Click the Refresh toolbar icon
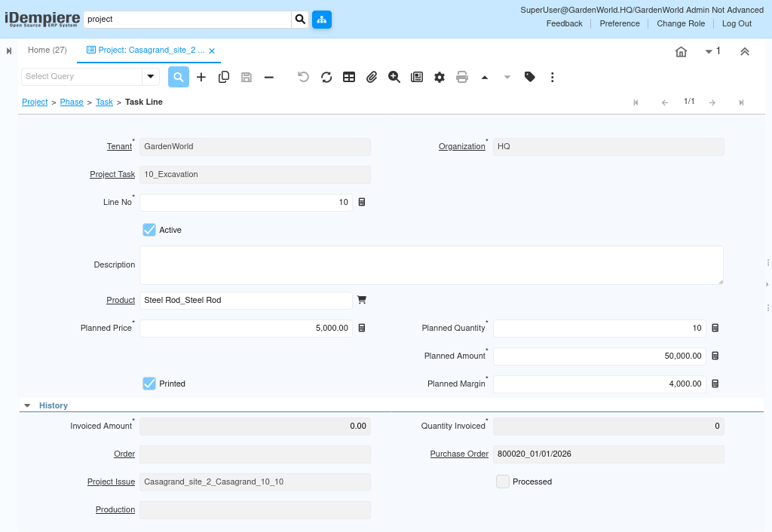The image size is (772, 532). point(326,77)
